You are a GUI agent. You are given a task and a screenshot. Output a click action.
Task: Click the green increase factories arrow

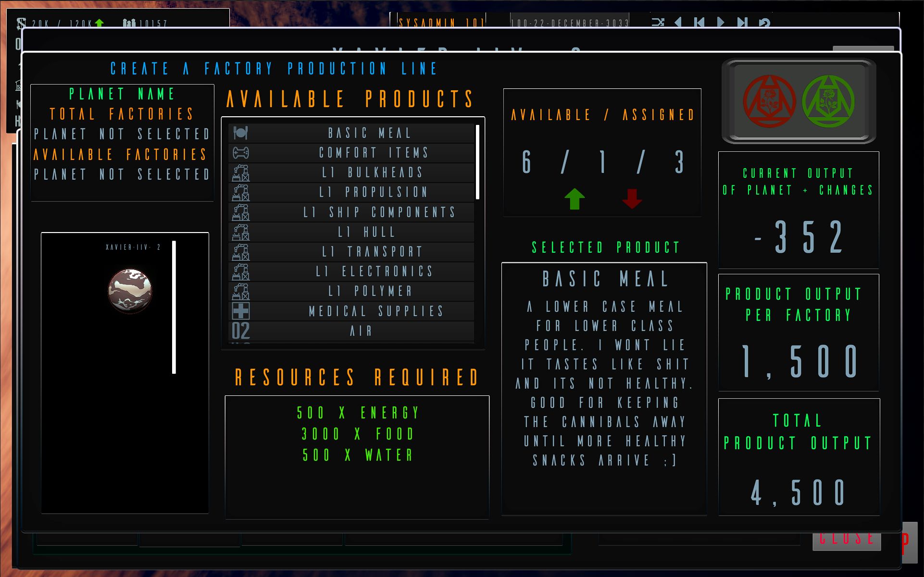pyautogui.click(x=574, y=199)
